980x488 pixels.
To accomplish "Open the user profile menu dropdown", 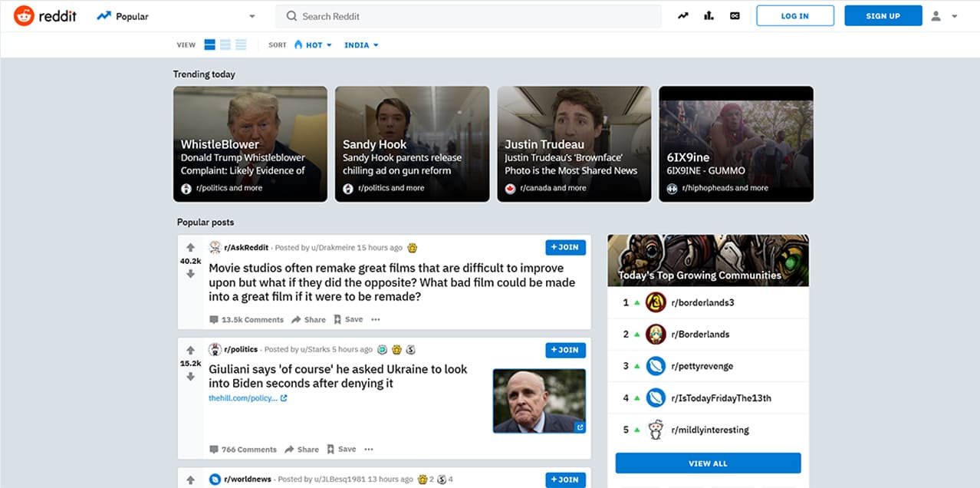I will tap(944, 16).
